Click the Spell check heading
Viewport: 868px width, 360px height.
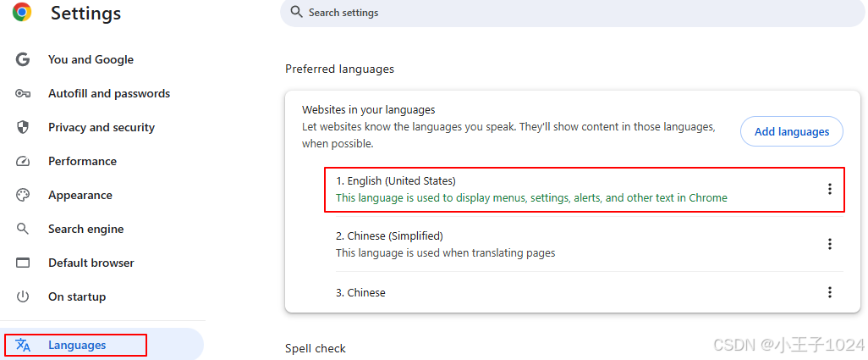click(316, 348)
